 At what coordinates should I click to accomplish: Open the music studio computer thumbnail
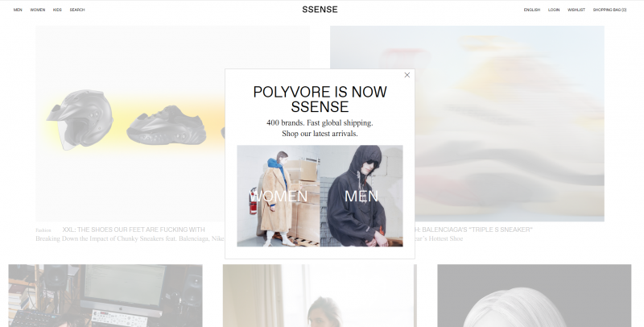pyautogui.click(x=105, y=296)
